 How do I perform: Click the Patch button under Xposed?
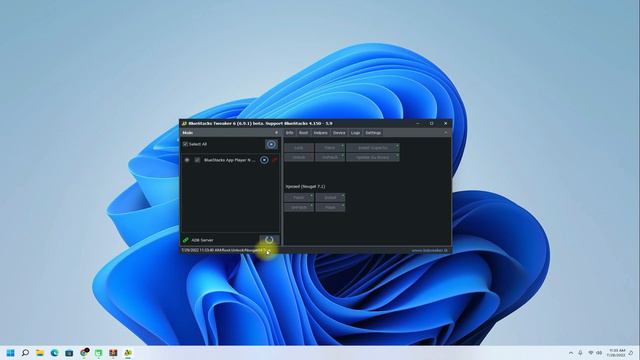pyautogui.click(x=299, y=198)
